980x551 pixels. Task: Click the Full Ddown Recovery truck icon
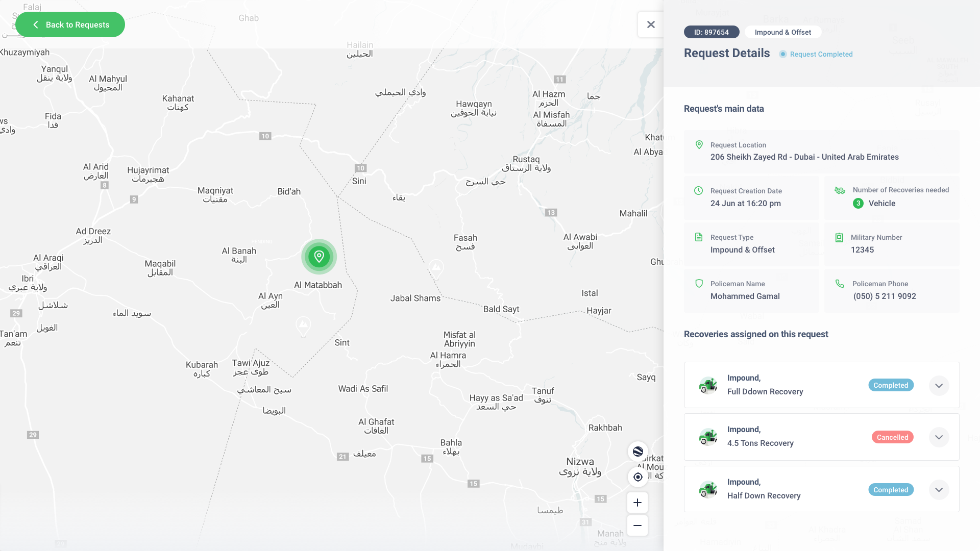click(x=708, y=385)
